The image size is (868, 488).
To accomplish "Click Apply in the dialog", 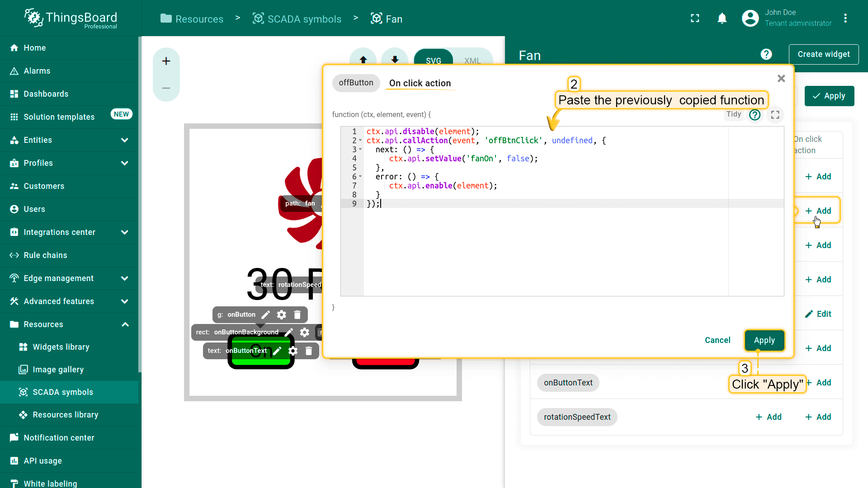I will pyautogui.click(x=764, y=340).
